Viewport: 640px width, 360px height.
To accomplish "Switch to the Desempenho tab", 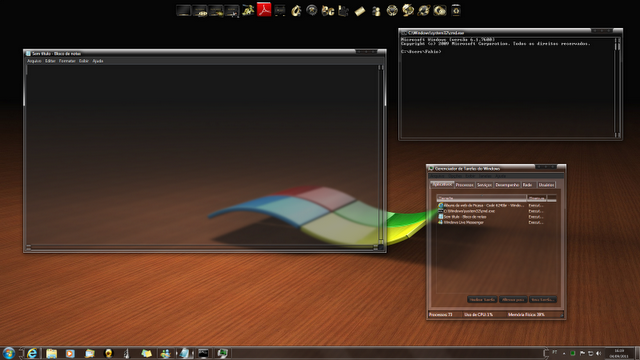I will click(x=507, y=185).
